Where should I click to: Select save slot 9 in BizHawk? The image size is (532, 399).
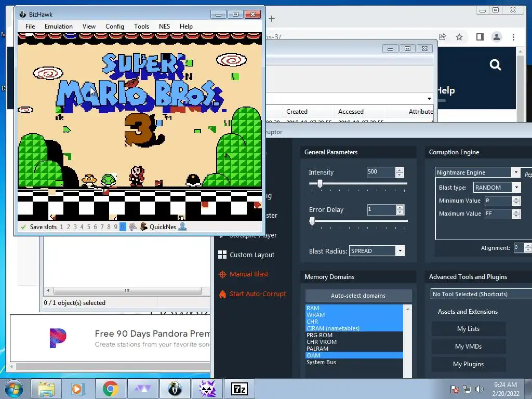[x=116, y=227]
